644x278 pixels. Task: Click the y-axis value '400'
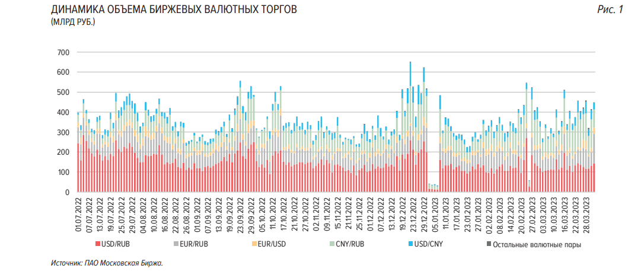tap(65, 112)
